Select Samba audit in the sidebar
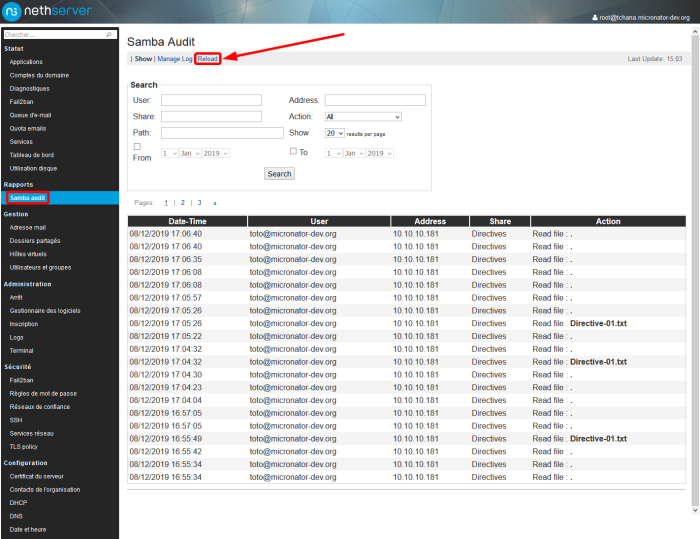 28,198
